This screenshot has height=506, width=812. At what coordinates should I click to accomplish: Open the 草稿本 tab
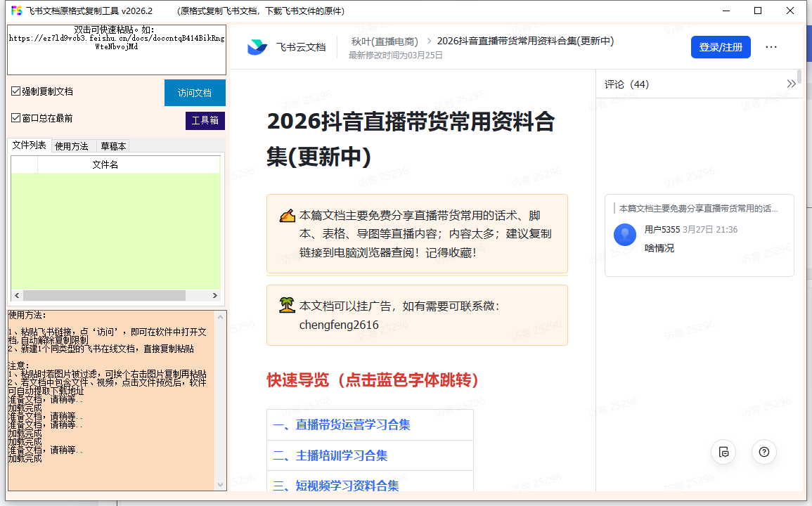(113, 146)
